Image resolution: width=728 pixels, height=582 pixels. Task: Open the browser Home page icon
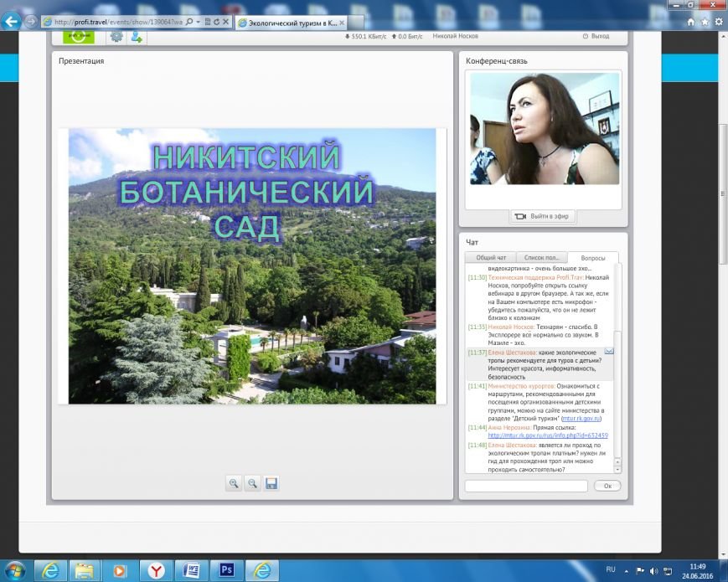point(691,22)
